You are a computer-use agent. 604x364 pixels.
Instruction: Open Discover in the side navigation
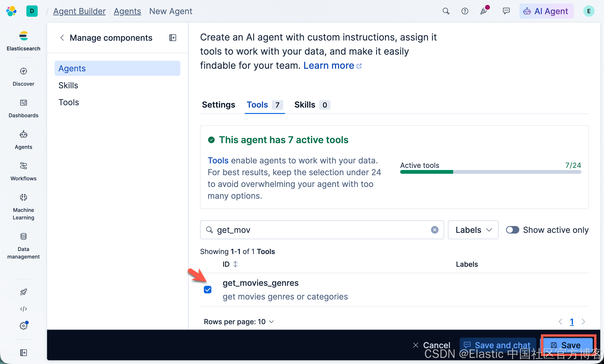[x=24, y=77]
